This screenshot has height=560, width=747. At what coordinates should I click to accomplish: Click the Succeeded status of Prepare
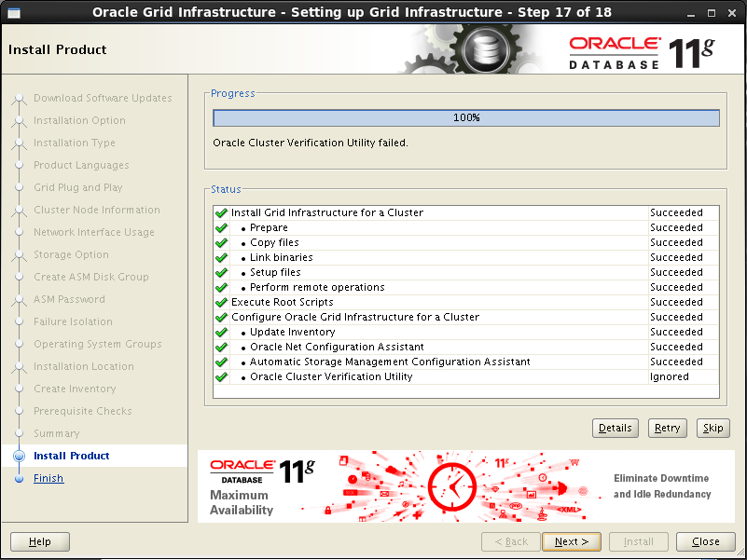676,227
